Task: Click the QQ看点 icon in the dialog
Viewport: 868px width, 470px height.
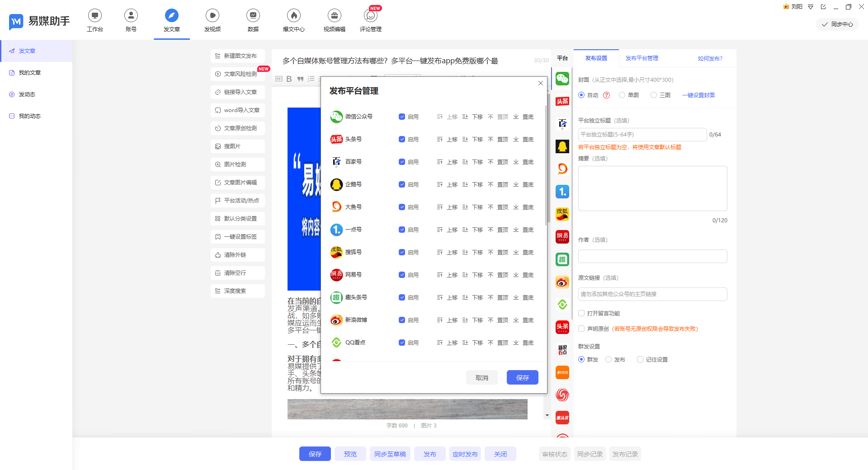Action: pos(336,342)
